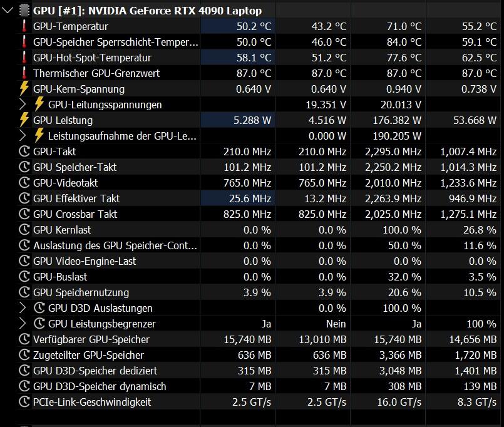Select the GPU-Hot-Spot-Temperatur label
The height and width of the screenshot is (427, 504).
click(92, 58)
